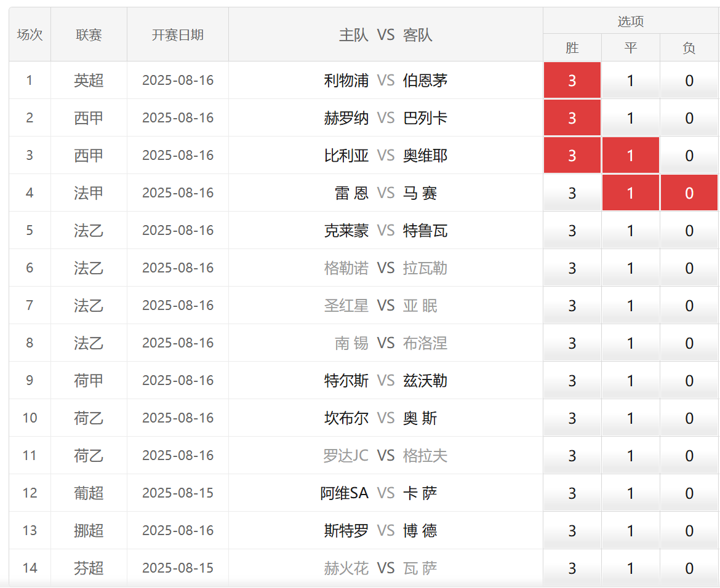Pick loss (0) for 圣红星 VS 亚眠
Screen dimensions: 720x588
click(689, 305)
